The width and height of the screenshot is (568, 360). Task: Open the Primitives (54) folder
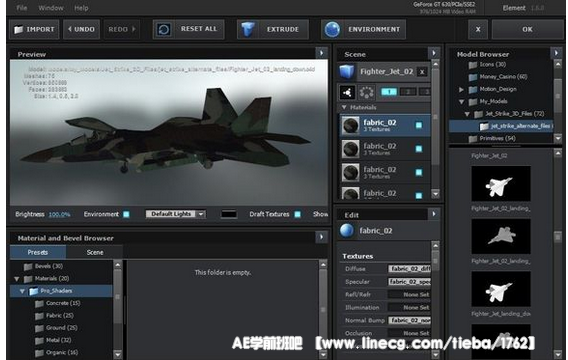point(492,138)
